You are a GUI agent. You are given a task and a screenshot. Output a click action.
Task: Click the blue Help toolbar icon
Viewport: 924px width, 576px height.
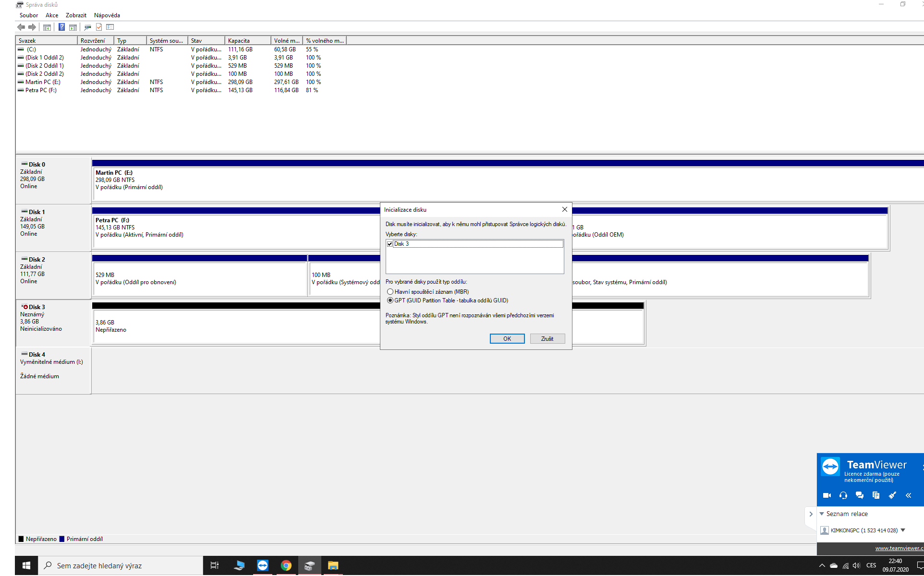coord(61,27)
